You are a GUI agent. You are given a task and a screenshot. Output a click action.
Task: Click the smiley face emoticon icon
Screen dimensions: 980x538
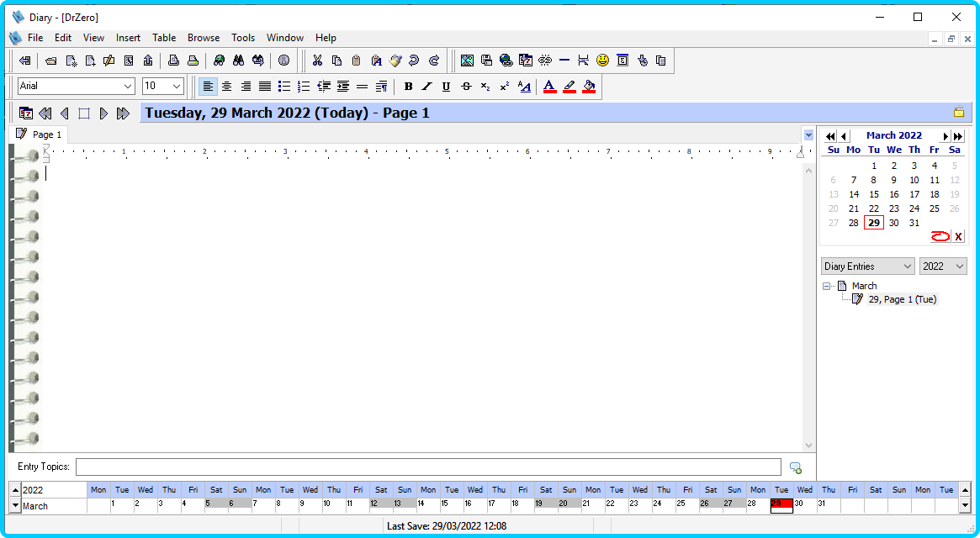click(x=602, y=61)
